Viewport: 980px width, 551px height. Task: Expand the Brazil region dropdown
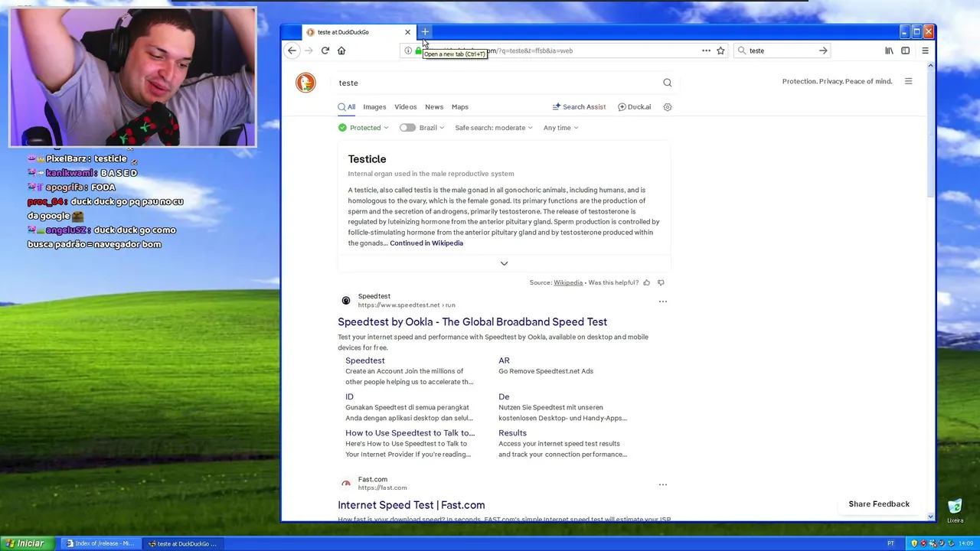pyautogui.click(x=431, y=128)
